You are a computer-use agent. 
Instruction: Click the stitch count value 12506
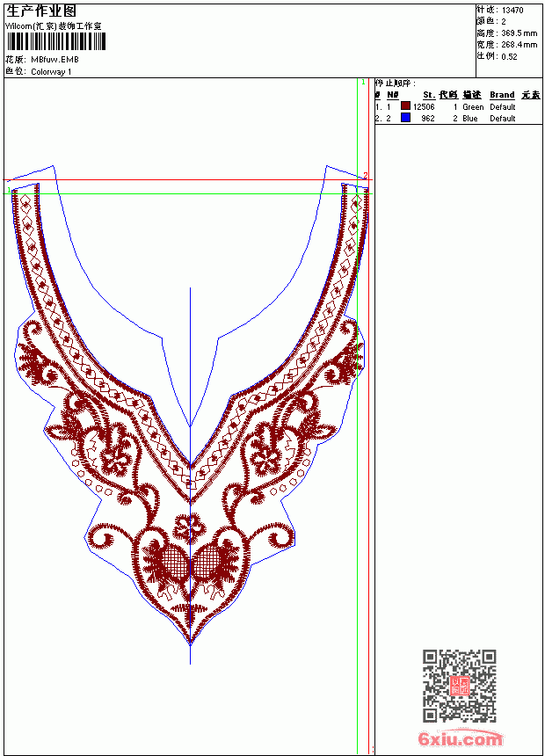coord(424,106)
